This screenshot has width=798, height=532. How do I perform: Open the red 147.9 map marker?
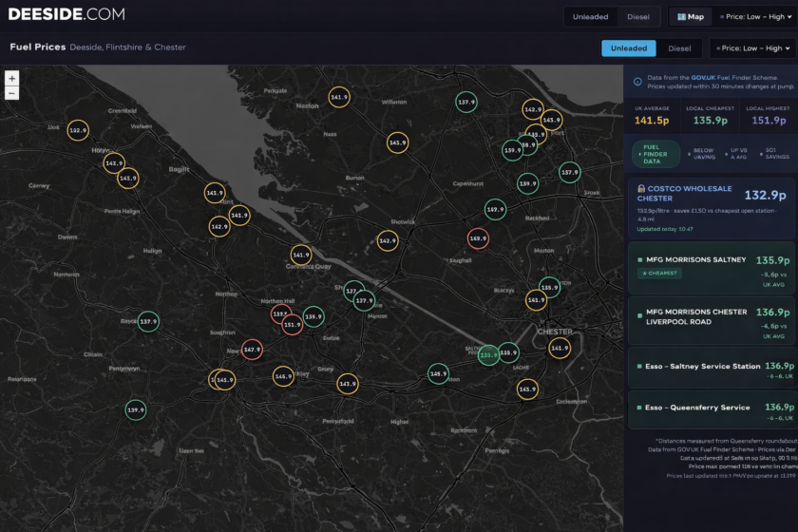click(x=252, y=350)
